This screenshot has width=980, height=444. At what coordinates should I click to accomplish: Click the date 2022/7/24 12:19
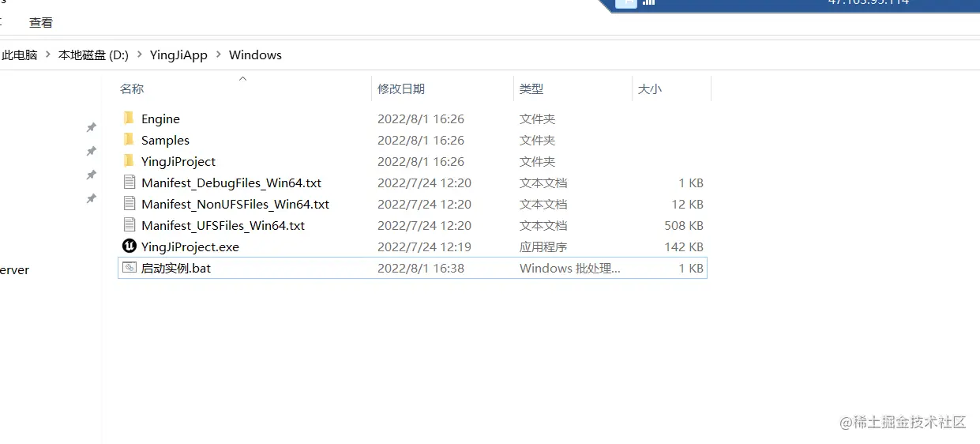424,246
